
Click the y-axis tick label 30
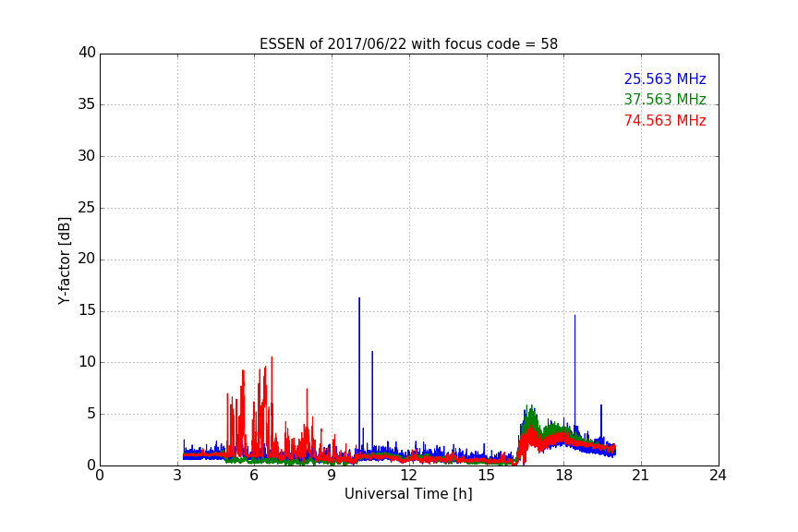point(87,156)
